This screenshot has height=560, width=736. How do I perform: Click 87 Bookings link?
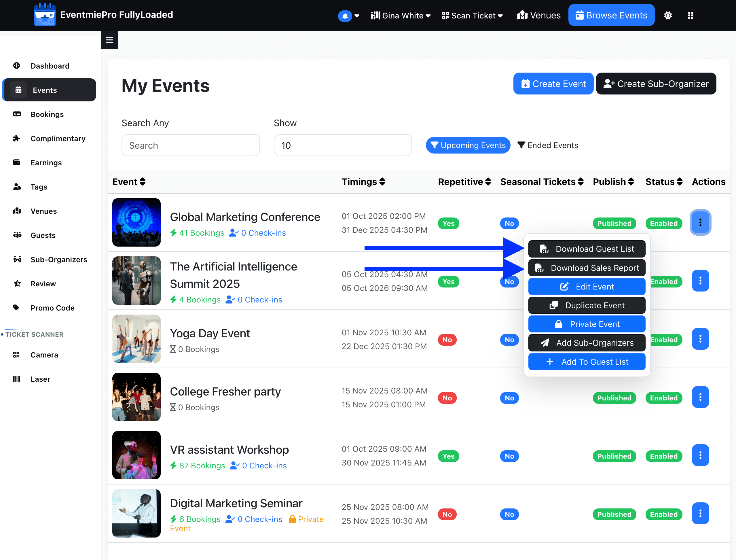click(198, 466)
